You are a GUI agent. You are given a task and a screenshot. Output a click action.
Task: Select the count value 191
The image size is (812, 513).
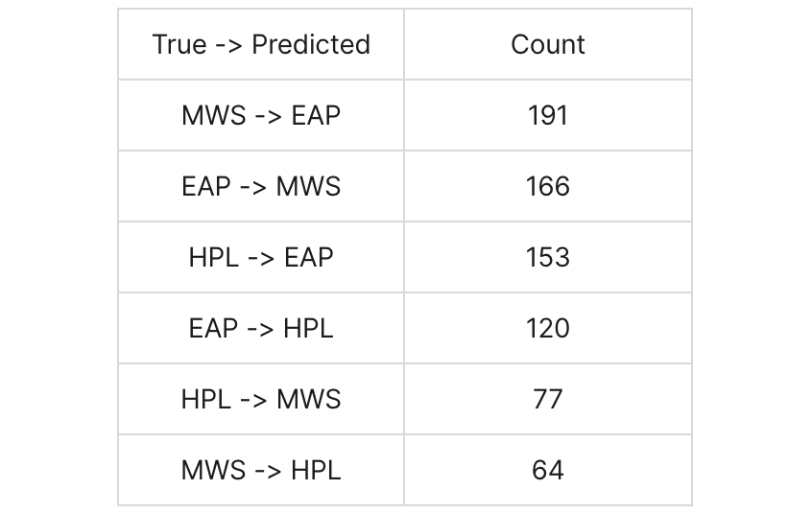click(548, 115)
